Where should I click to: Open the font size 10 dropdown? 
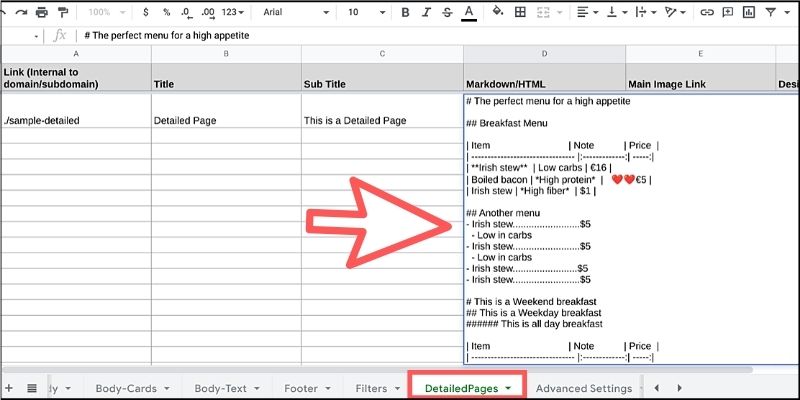coord(364,13)
